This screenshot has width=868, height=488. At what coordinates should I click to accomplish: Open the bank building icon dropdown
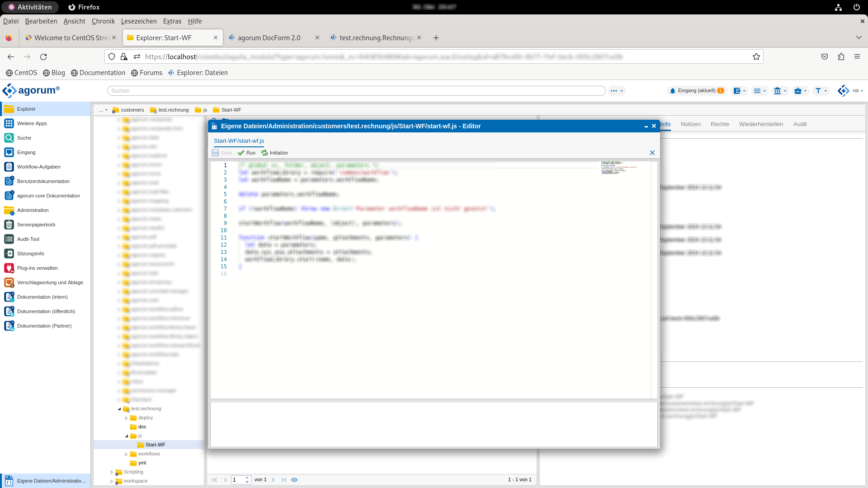point(780,91)
